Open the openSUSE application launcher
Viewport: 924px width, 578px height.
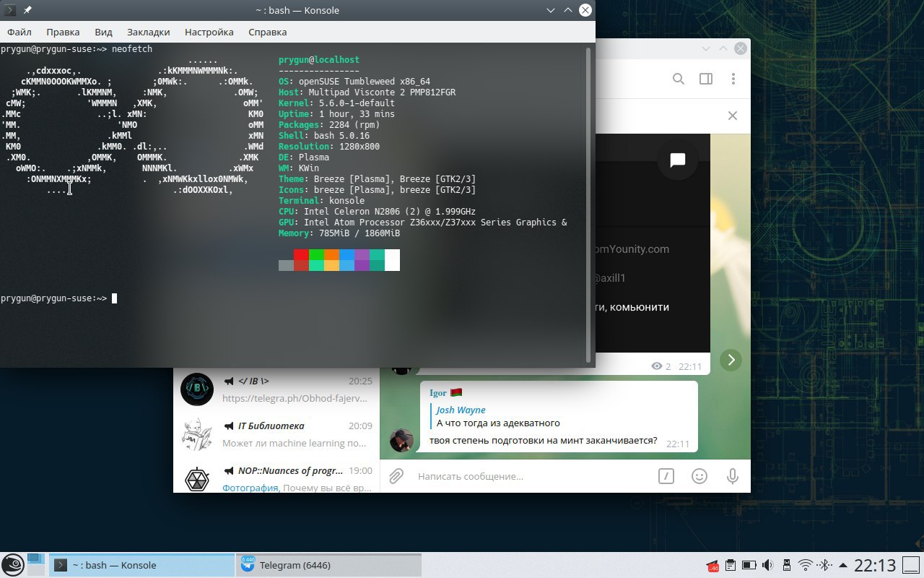click(12, 565)
